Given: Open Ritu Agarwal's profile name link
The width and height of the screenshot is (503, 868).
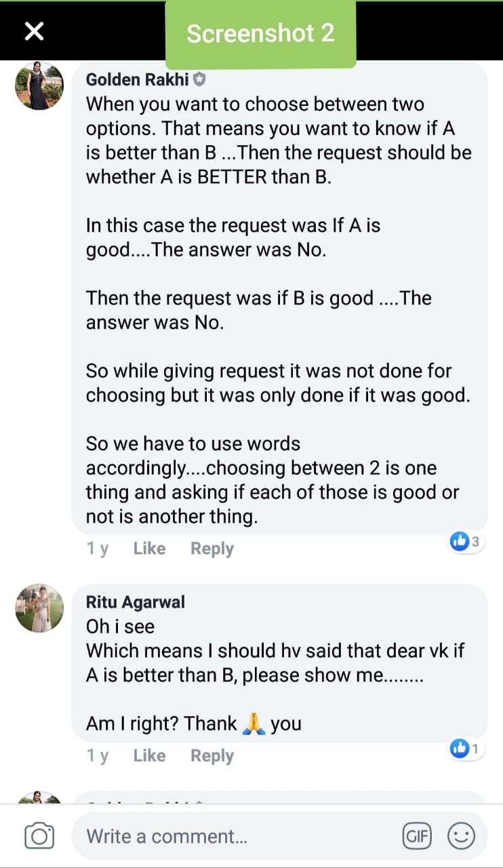Looking at the screenshot, I should click(x=136, y=602).
